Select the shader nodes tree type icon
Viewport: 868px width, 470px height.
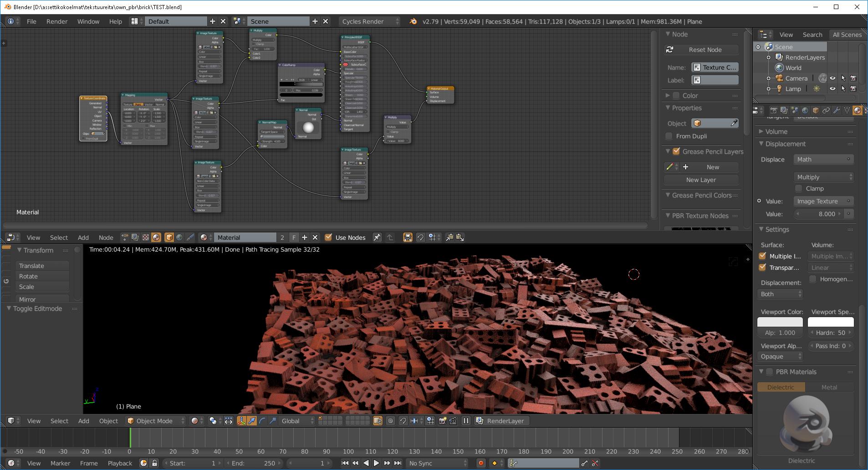tap(156, 238)
